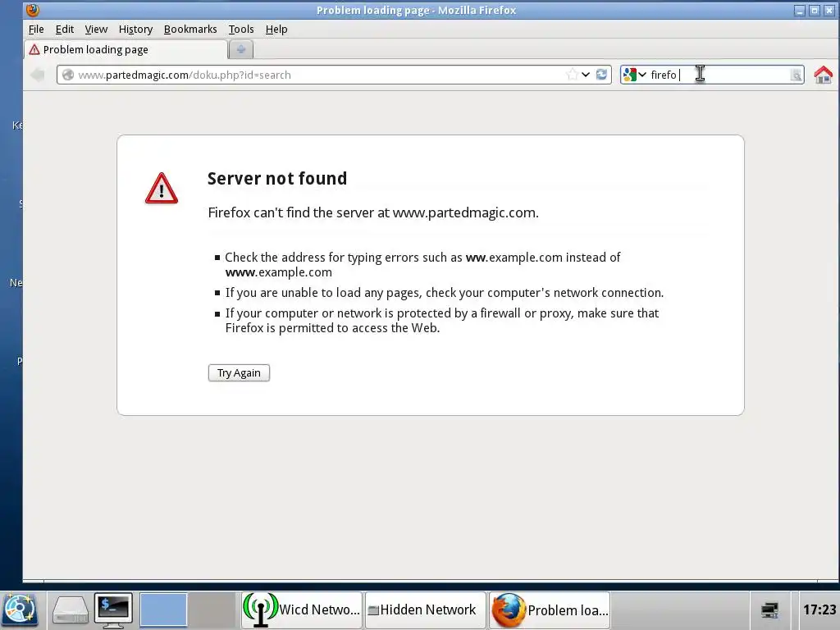This screenshot has width=840, height=630.
Task: Open the Parted Magic start menu icon
Action: (20, 609)
